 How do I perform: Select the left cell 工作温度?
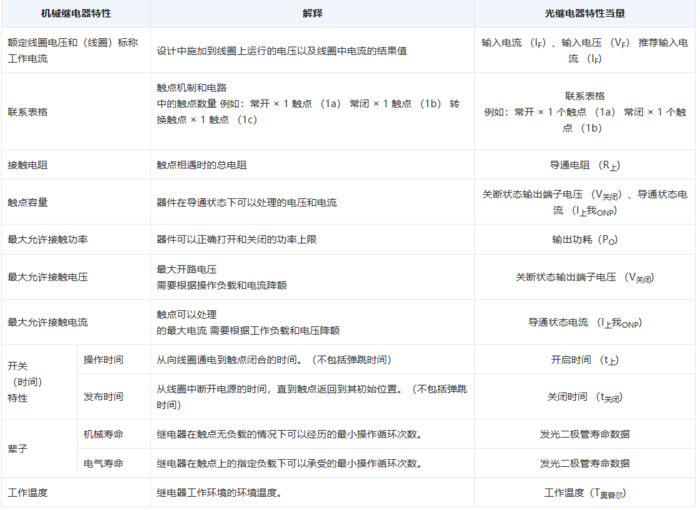click(x=76, y=493)
